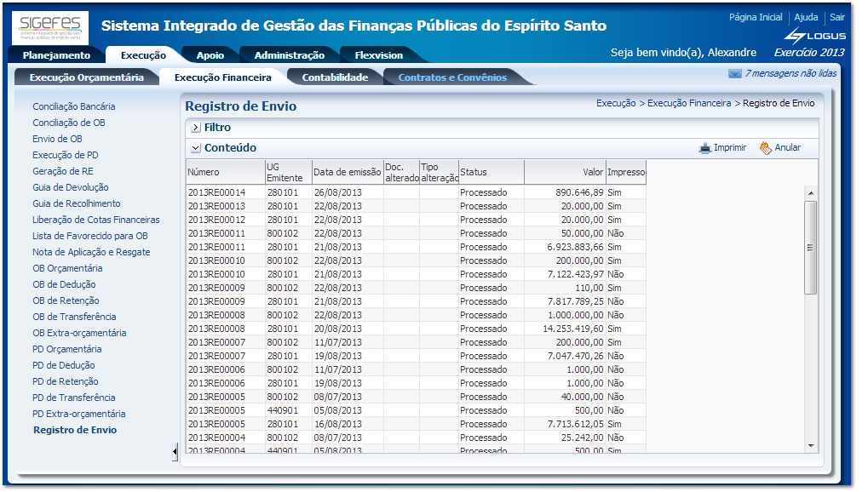Select row 2013RE00014 in the table
Viewport: 868px width, 492px height.
point(216,192)
